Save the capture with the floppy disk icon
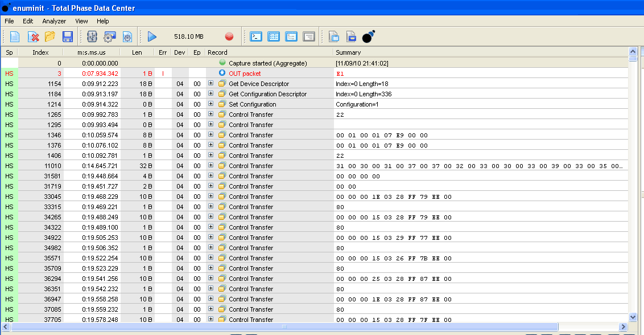This screenshot has height=335, width=644. click(x=67, y=36)
